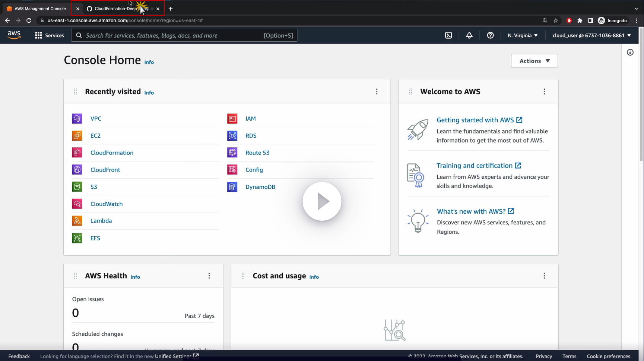Go back to the previous page
Screen dimensions: 644x361
pos(7,20)
